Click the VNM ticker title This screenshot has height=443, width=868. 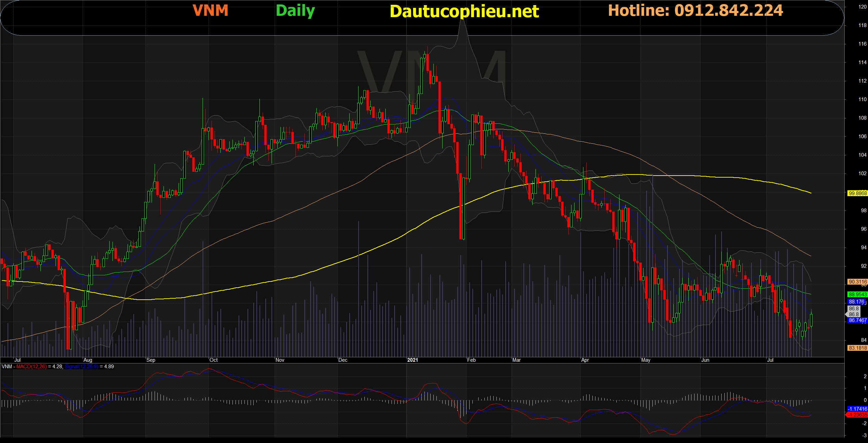210,11
